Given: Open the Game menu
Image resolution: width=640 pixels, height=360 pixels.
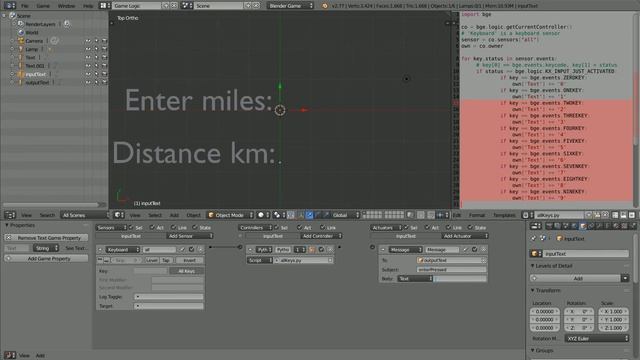Looking at the screenshot, I should point(43,6).
